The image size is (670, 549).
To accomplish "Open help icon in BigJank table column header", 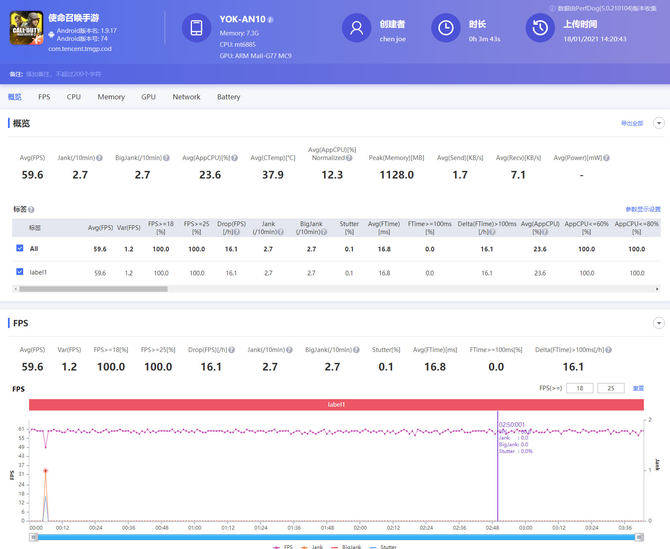I will [324, 232].
